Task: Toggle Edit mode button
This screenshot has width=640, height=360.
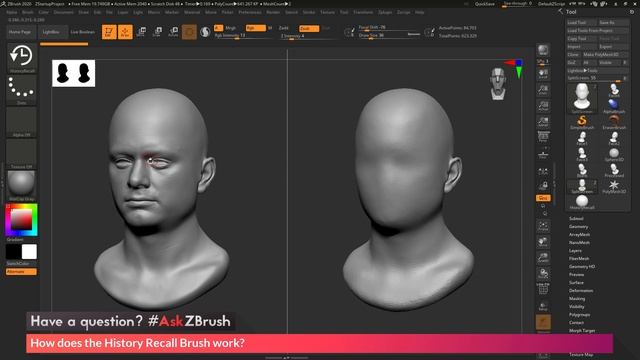Action: point(109,32)
